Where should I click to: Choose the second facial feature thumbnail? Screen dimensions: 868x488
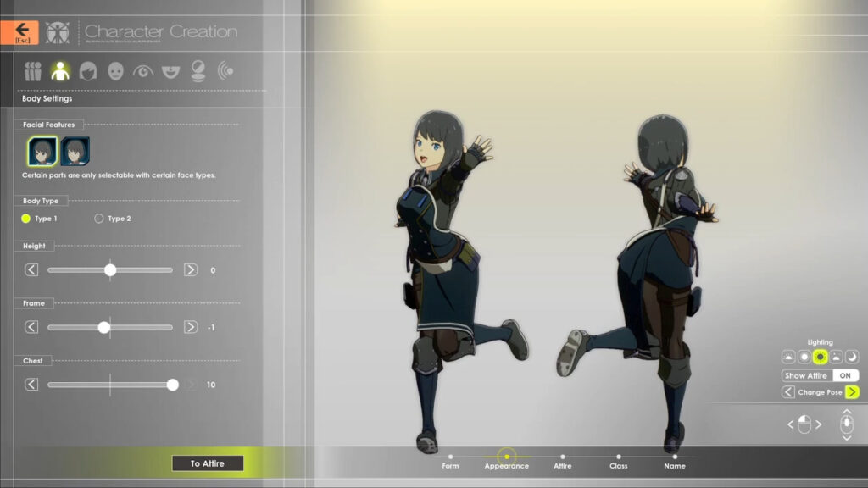[75, 151]
